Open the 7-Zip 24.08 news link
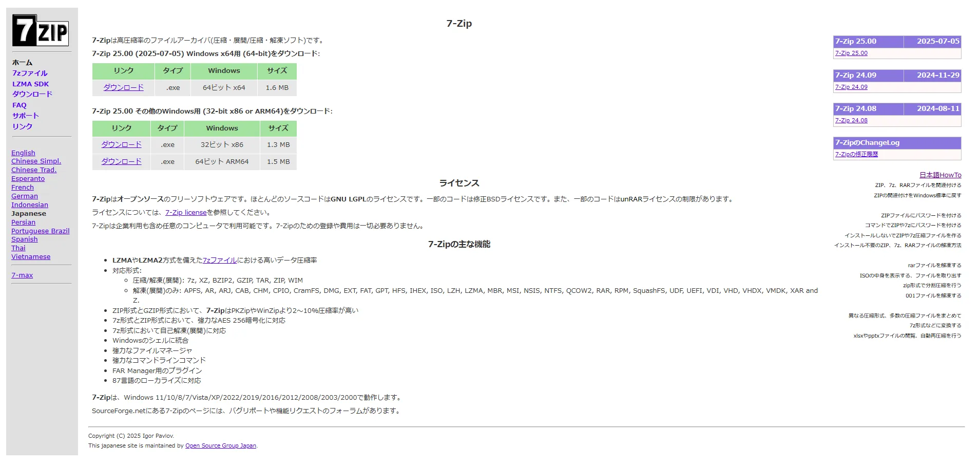 [x=851, y=120]
